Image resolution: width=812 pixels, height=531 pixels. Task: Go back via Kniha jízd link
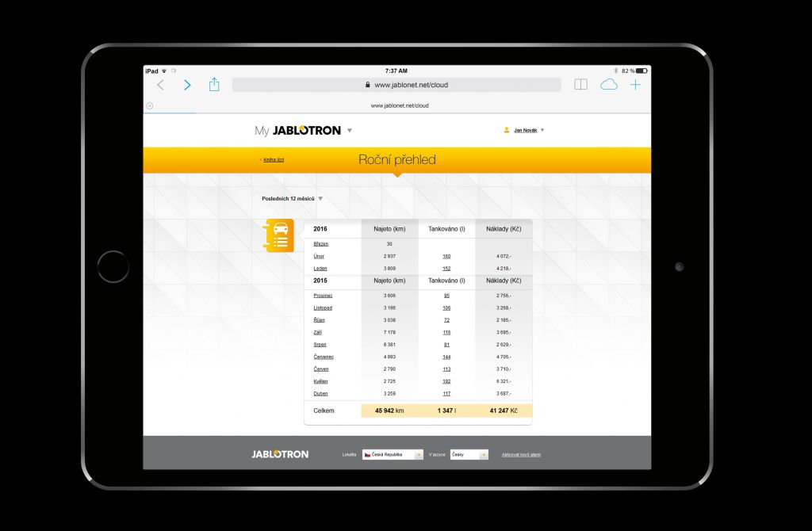(x=272, y=160)
